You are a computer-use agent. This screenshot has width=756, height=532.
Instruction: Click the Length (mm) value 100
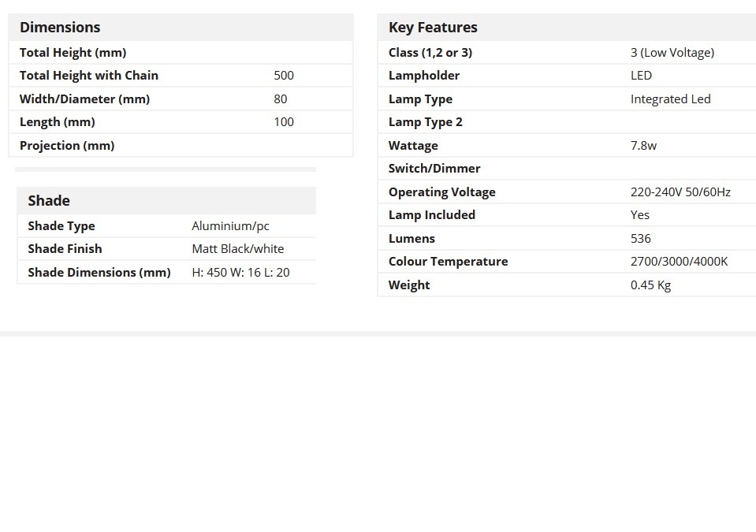pos(284,122)
